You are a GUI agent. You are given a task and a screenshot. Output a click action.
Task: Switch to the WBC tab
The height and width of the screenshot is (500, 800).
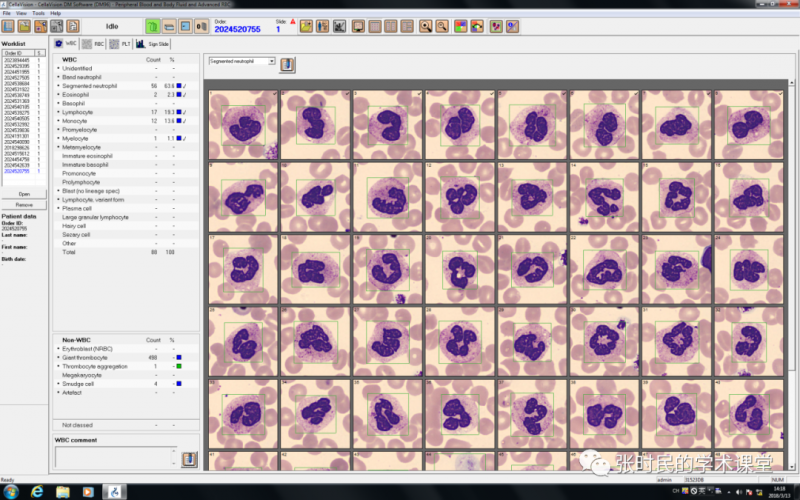point(66,44)
